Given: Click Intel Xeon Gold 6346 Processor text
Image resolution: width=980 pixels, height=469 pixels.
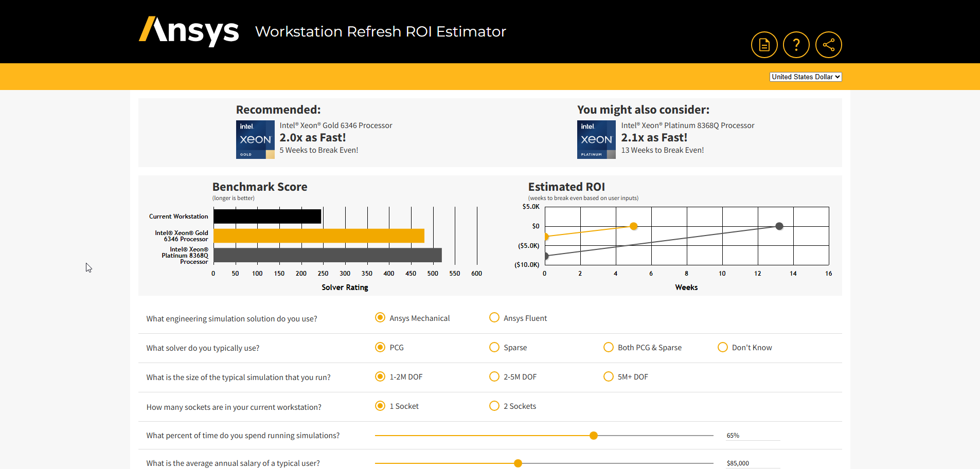Looking at the screenshot, I should pos(336,125).
